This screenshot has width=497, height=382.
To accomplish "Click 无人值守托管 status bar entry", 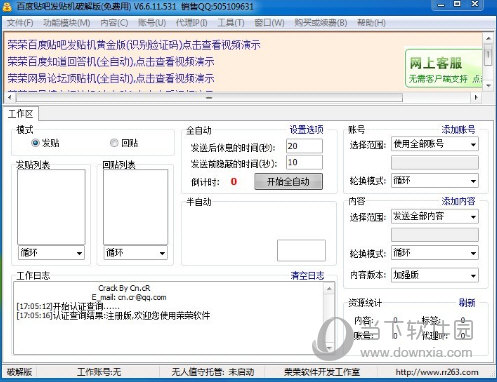I will pyautogui.click(x=213, y=372).
